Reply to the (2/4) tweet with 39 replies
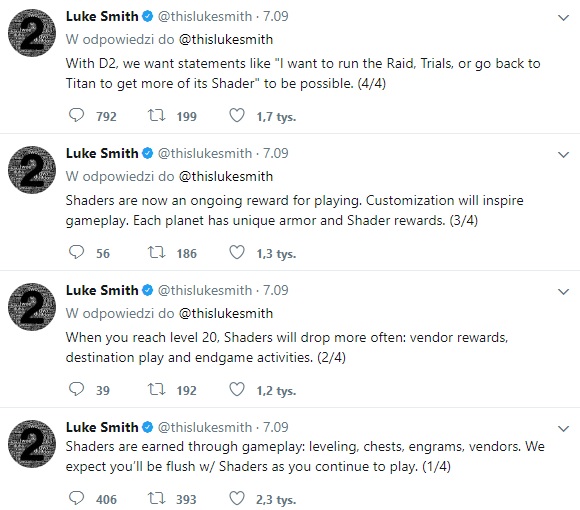 77,389
